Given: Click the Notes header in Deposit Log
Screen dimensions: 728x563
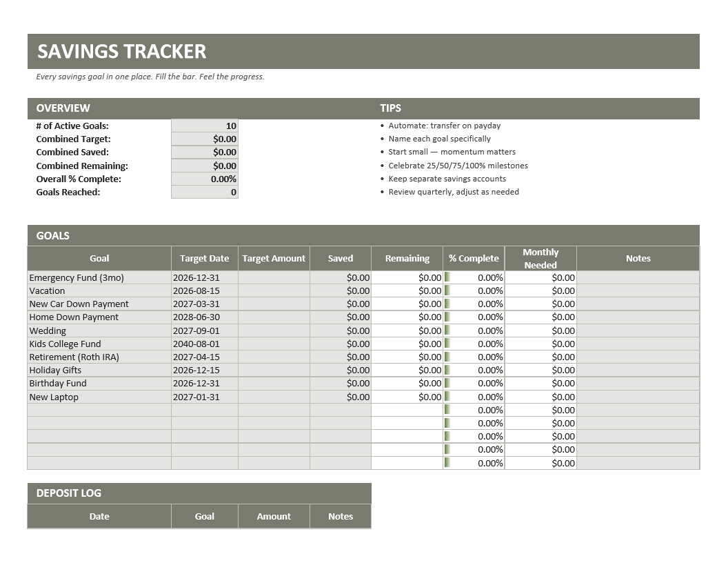Looking at the screenshot, I should pos(341,516).
